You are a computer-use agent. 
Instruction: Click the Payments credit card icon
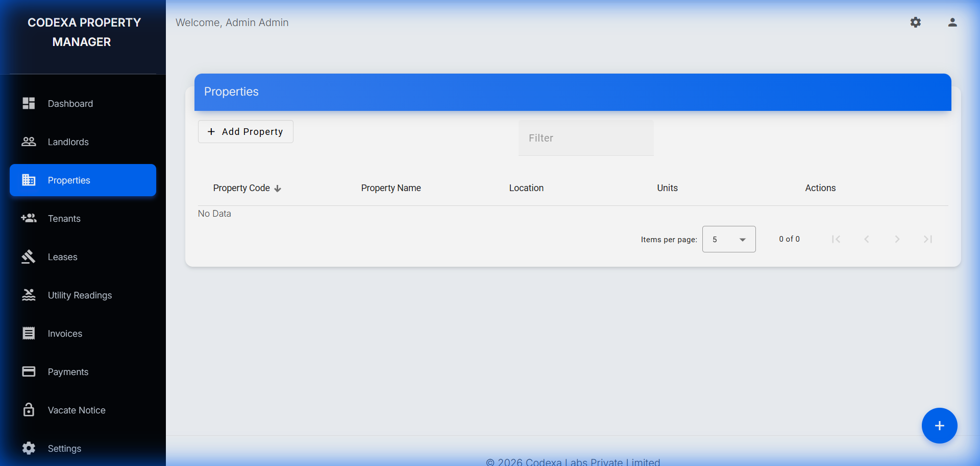point(29,371)
